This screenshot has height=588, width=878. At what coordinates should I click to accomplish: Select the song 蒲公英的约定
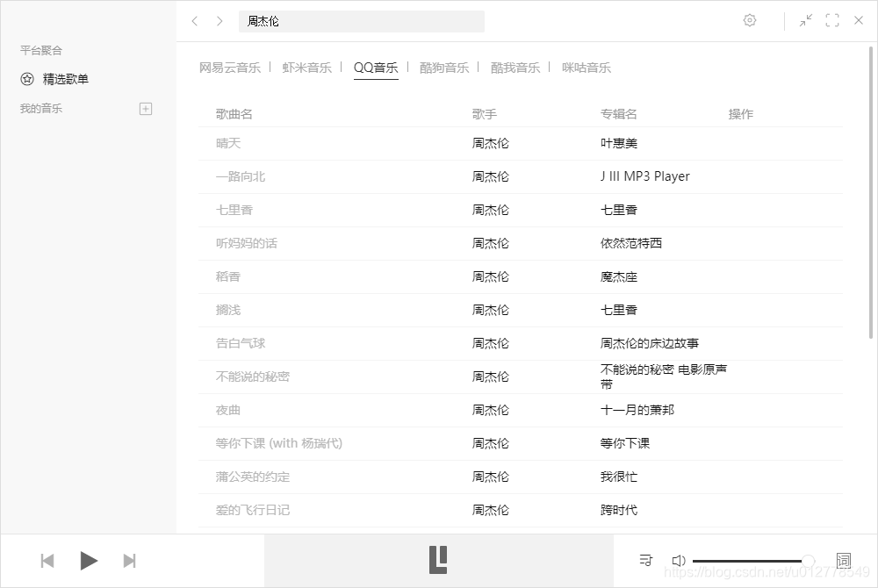253,477
